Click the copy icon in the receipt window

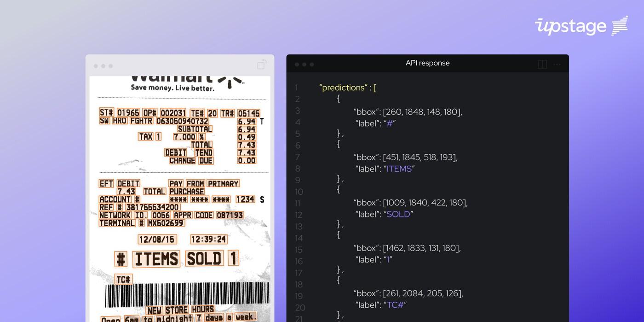[262, 65]
